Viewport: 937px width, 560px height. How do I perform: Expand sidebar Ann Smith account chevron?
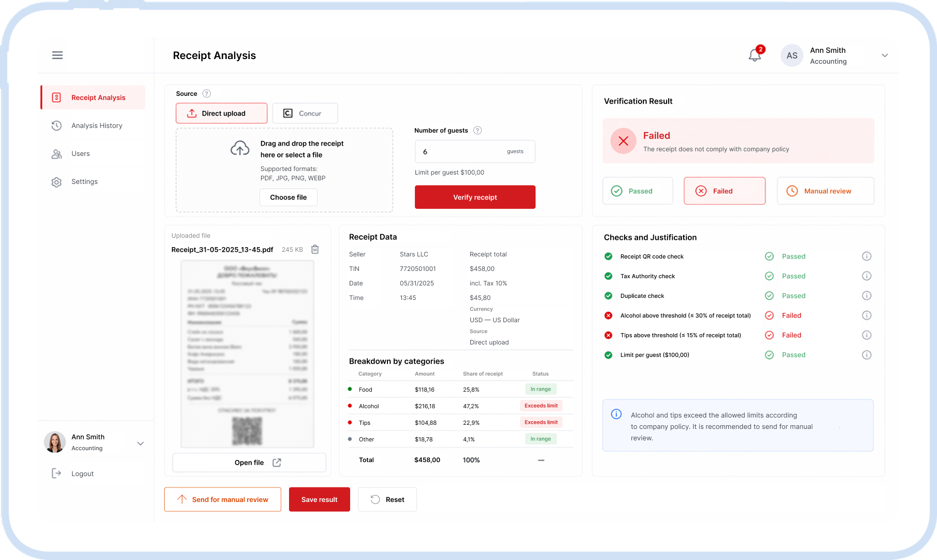[x=140, y=443]
